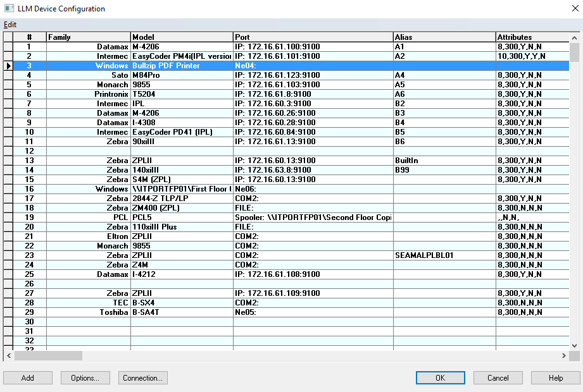Click the 'EasyCoder PD41 (IPL)' model cell
The height and width of the screenshot is (392, 583).
click(182, 132)
